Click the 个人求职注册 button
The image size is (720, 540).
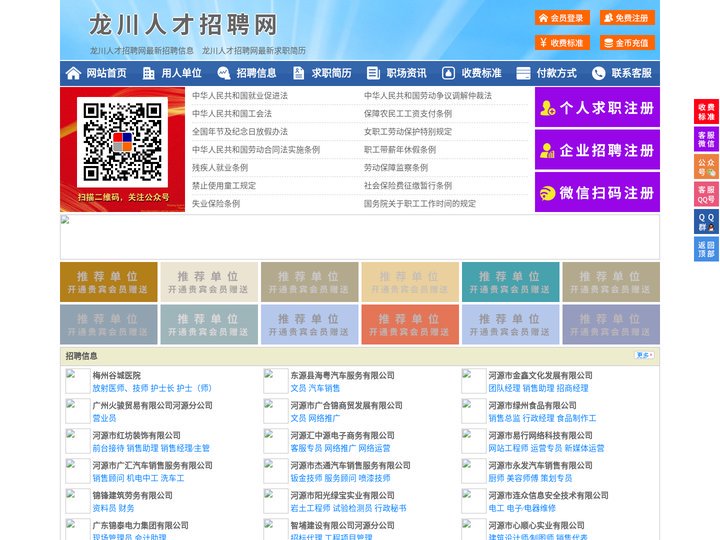[x=597, y=107]
